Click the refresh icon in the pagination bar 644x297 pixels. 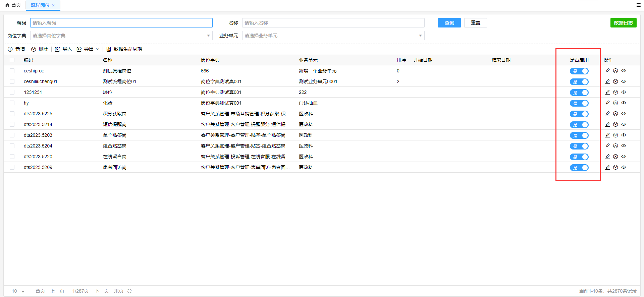(129, 291)
